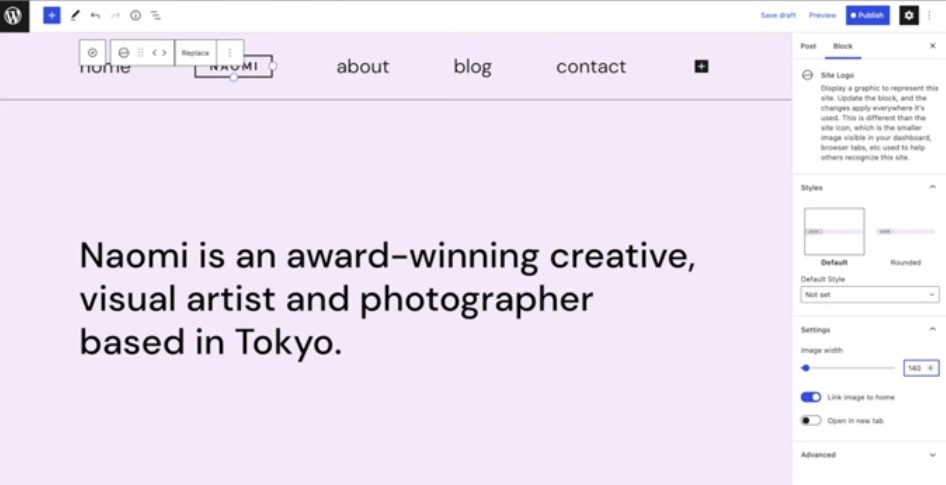This screenshot has height=485, width=946.
Task: Open the document Details info icon
Action: [135, 15]
